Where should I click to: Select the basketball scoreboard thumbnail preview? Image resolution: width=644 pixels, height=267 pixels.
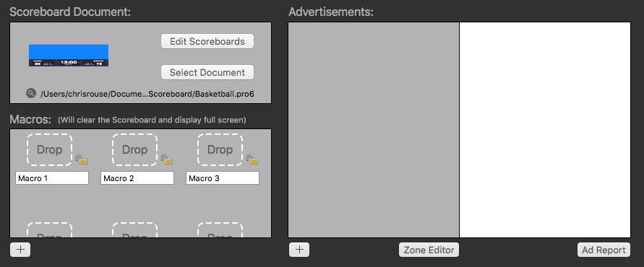pos(69,56)
